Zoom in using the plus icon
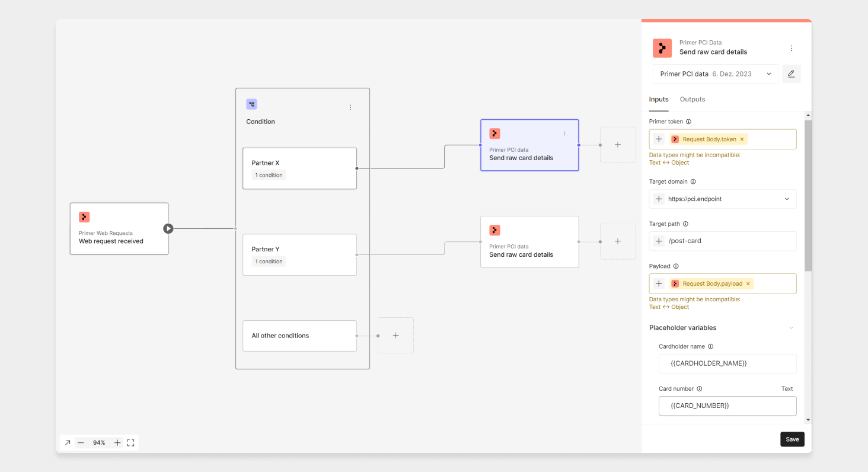Image resolution: width=868 pixels, height=472 pixels. pyautogui.click(x=117, y=442)
